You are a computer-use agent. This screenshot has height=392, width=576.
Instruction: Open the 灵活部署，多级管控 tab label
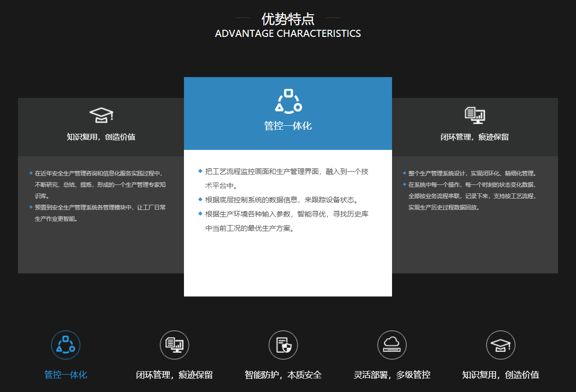pos(392,375)
